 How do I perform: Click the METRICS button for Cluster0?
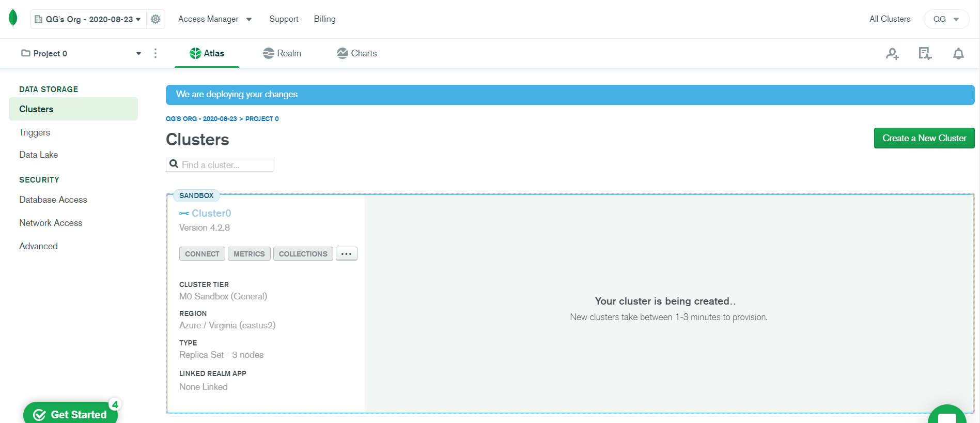coord(249,254)
